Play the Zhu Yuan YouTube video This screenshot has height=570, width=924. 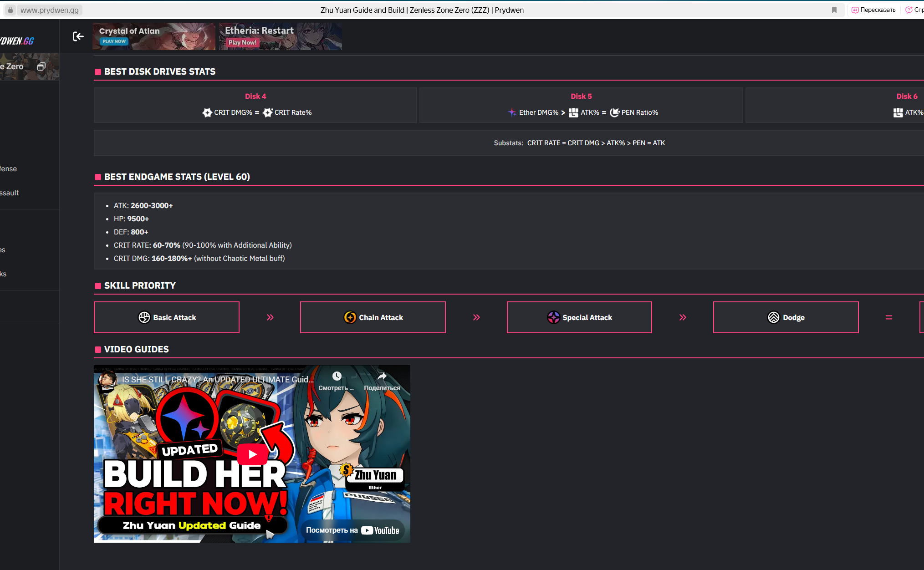click(x=252, y=454)
